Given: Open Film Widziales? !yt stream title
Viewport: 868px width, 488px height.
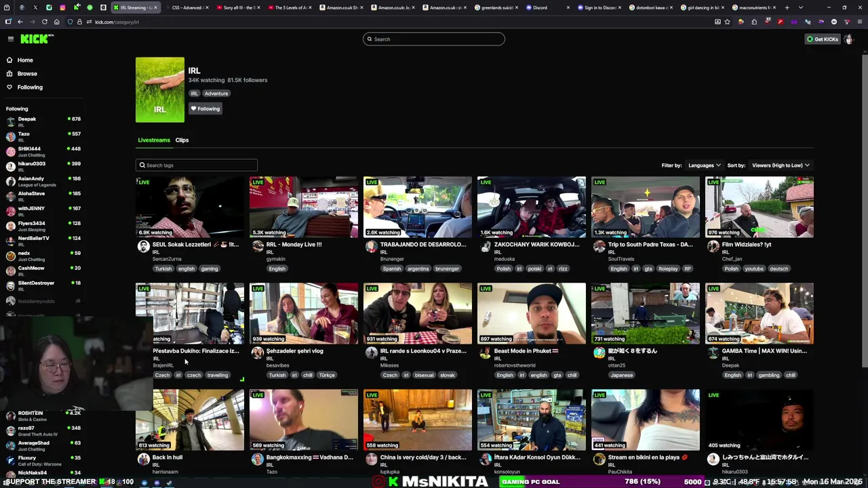Looking at the screenshot, I should tap(746, 245).
